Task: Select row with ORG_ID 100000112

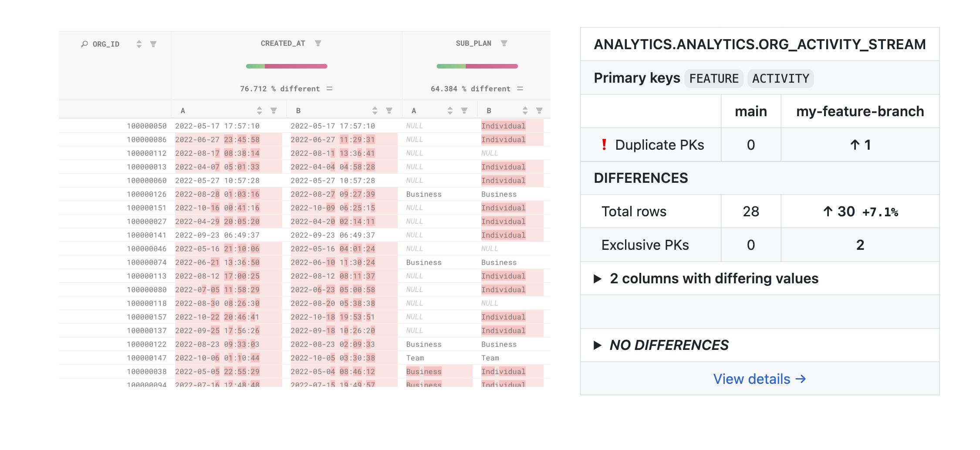Action: tap(304, 153)
